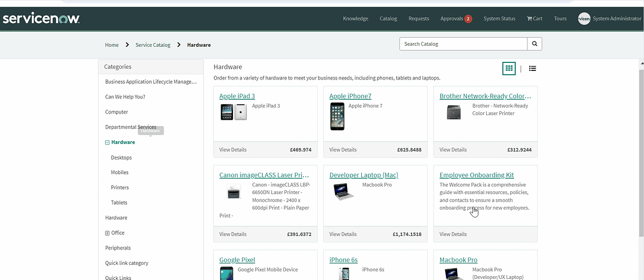Select the Computer category
This screenshot has width=644, height=280.
point(116,112)
